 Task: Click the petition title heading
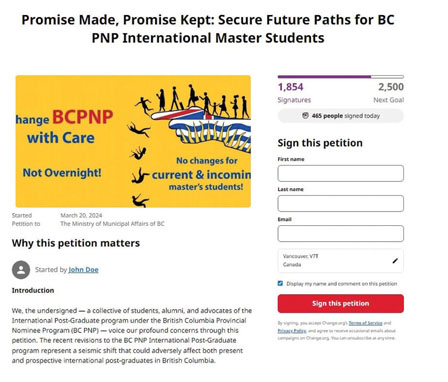[x=208, y=29]
